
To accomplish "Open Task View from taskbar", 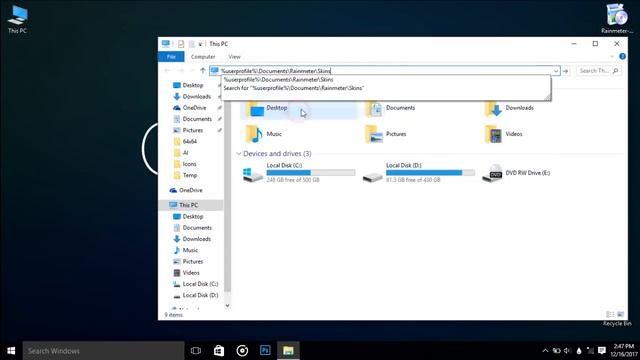I will click(196, 351).
